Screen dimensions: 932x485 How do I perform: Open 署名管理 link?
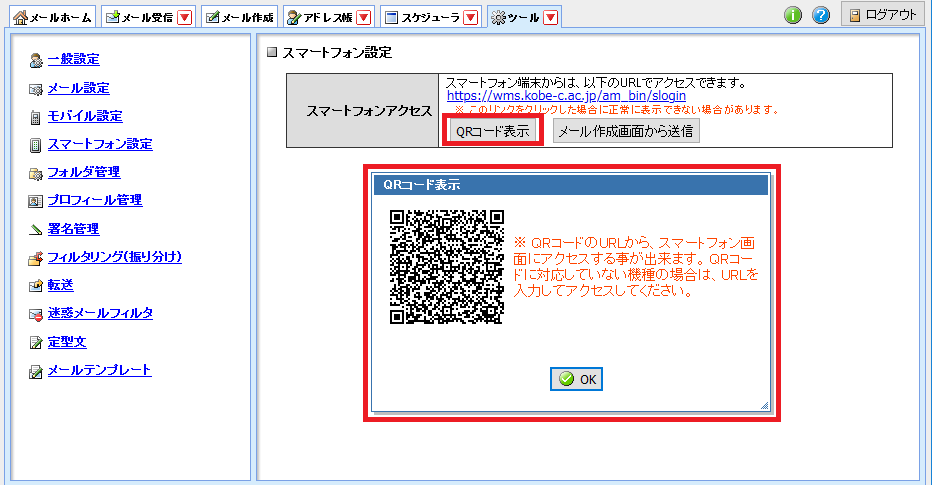point(74,229)
